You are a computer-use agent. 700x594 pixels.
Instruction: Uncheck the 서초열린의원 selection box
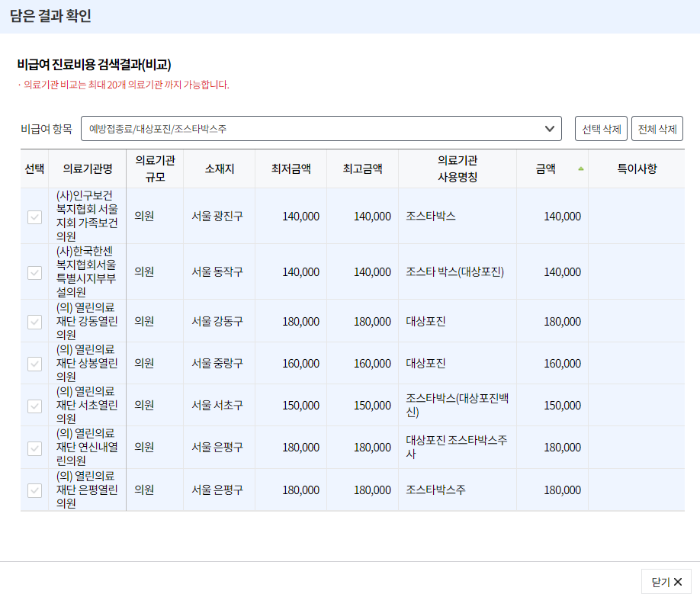click(34, 406)
